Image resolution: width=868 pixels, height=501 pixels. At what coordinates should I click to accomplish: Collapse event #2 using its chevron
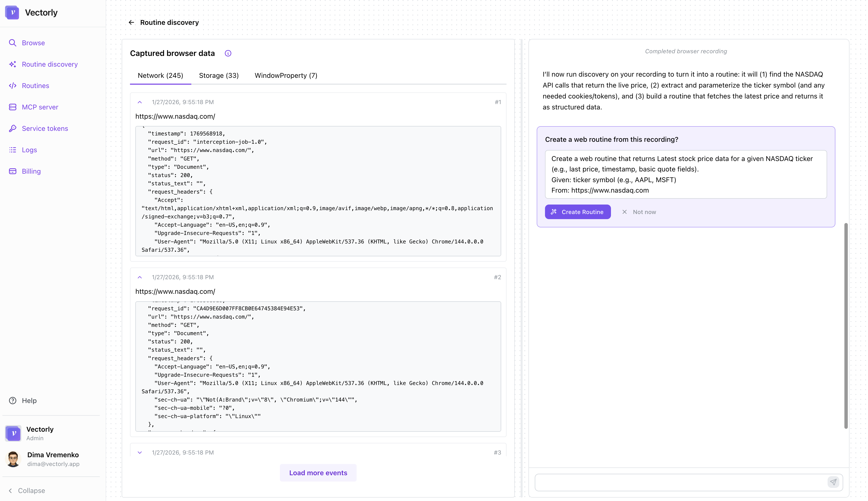tap(140, 277)
